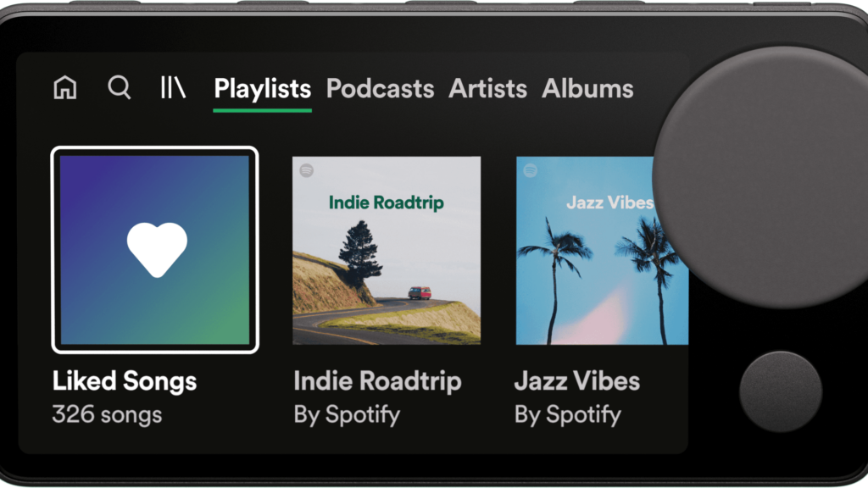Open Search with the magnifier icon
The image size is (868, 488).
pyautogui.click(x=119, y=87)
